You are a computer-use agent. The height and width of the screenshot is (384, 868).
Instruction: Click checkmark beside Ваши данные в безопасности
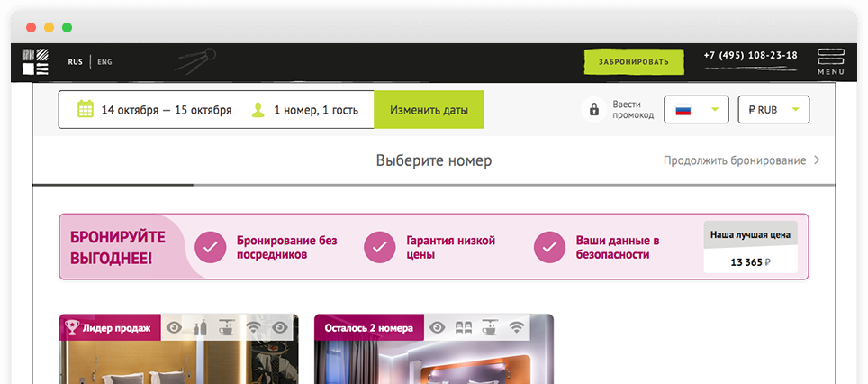tap(549, 247)
